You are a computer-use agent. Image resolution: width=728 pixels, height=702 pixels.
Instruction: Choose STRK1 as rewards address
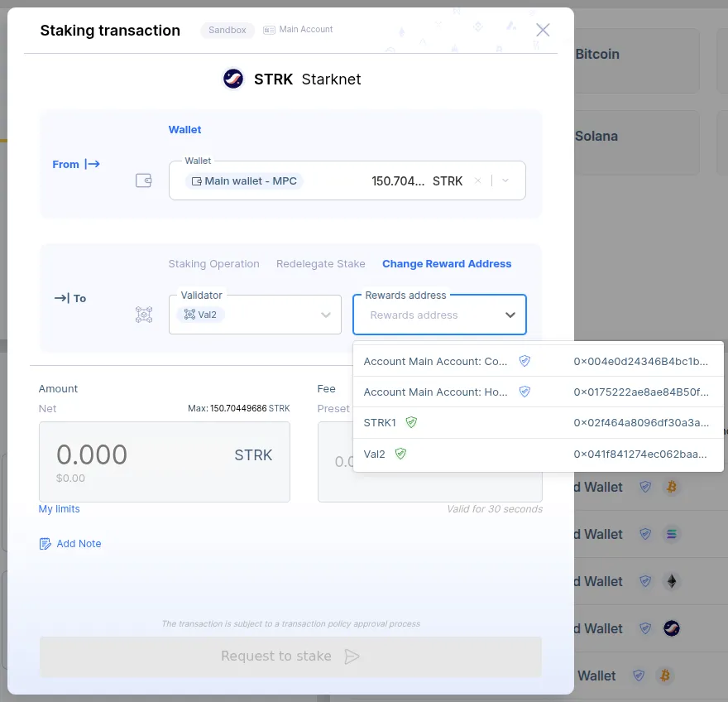pyautogui.click(x=538, y=423)
